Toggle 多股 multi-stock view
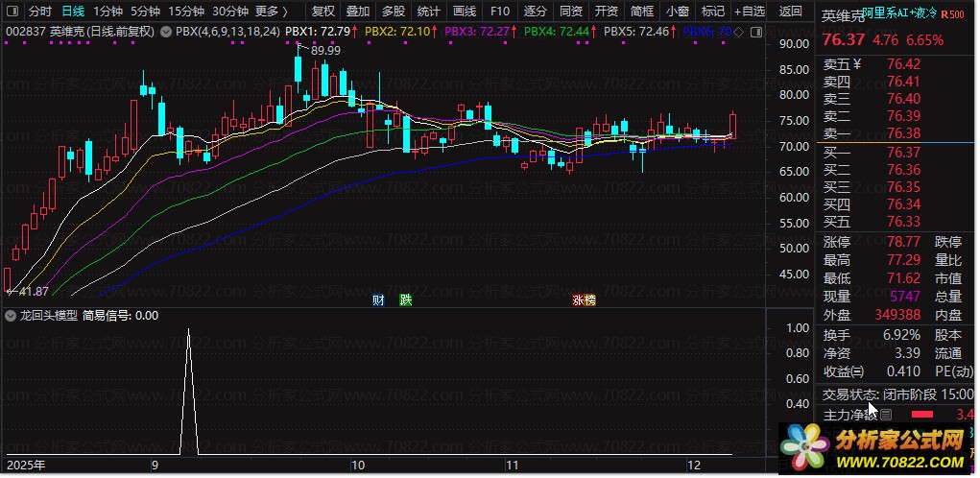The height and width of the screenshot is (478, 980). pos(394,12)
